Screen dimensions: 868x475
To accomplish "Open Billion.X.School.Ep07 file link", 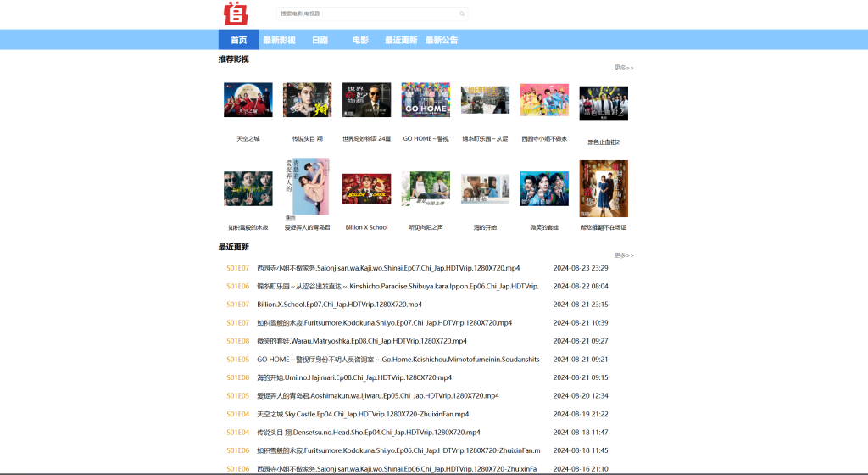I will [339, 305].
